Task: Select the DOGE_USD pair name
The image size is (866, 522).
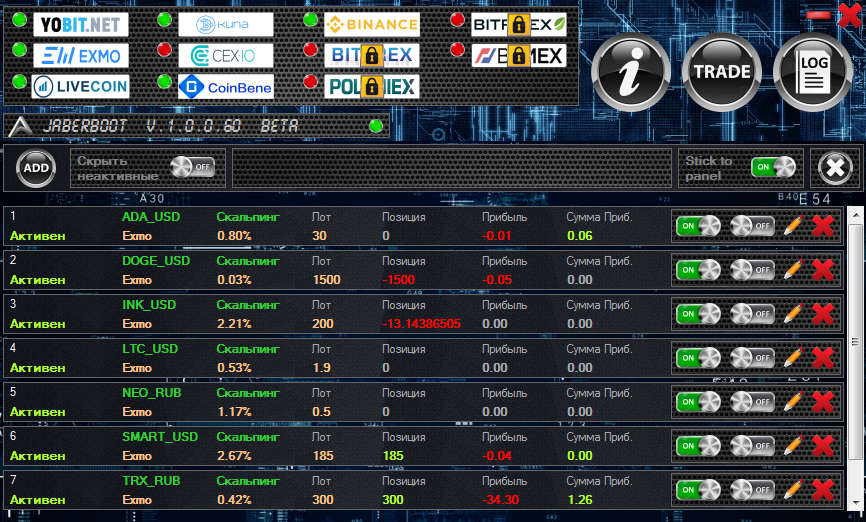Action: [156, 261]
